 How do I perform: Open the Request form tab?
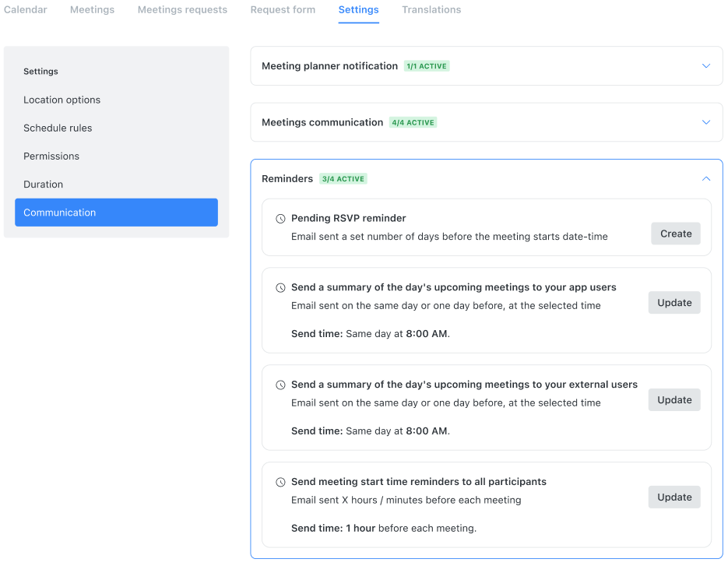pyautogui.click(x=283, y=10)
